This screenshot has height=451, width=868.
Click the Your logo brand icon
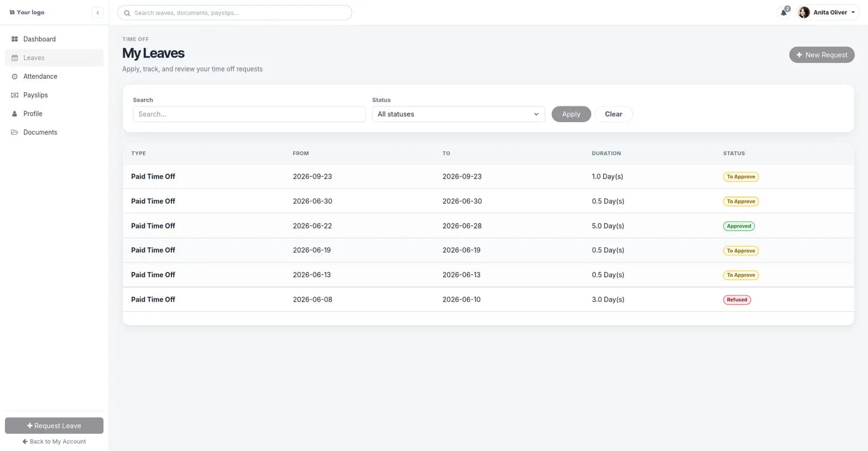(12, 12)
